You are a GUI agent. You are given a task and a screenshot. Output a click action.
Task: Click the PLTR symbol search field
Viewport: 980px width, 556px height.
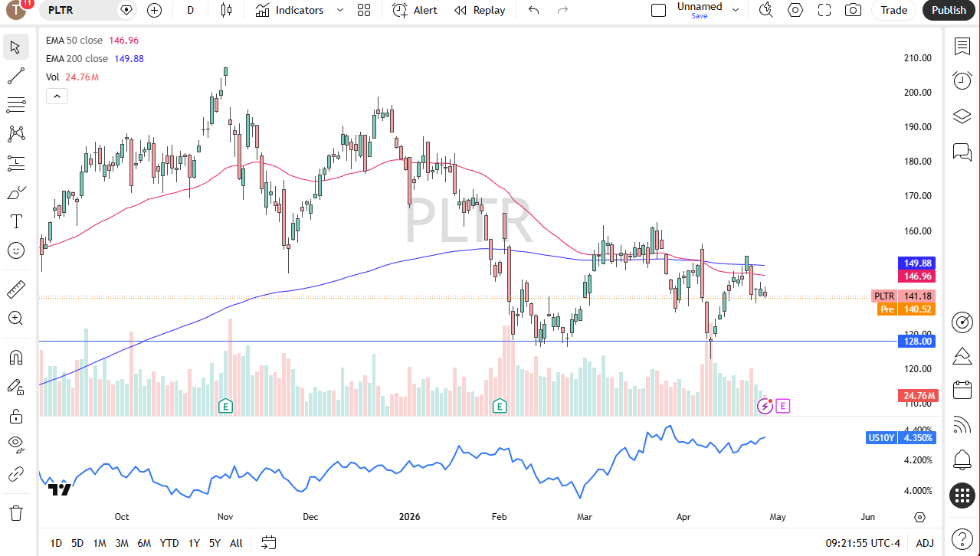[x=88, y=10]
